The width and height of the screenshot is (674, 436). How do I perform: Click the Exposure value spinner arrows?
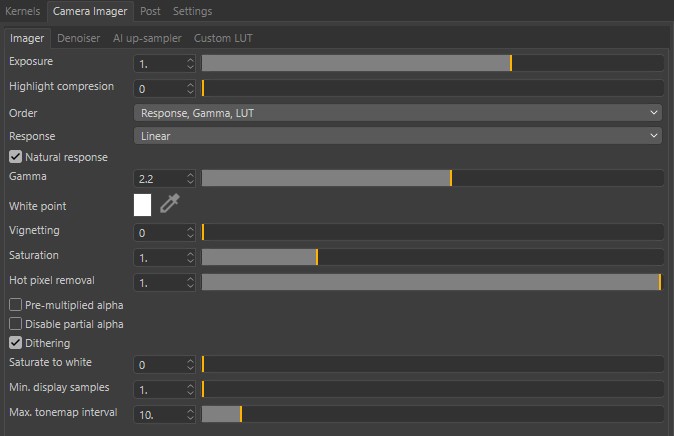coord(190,63)
